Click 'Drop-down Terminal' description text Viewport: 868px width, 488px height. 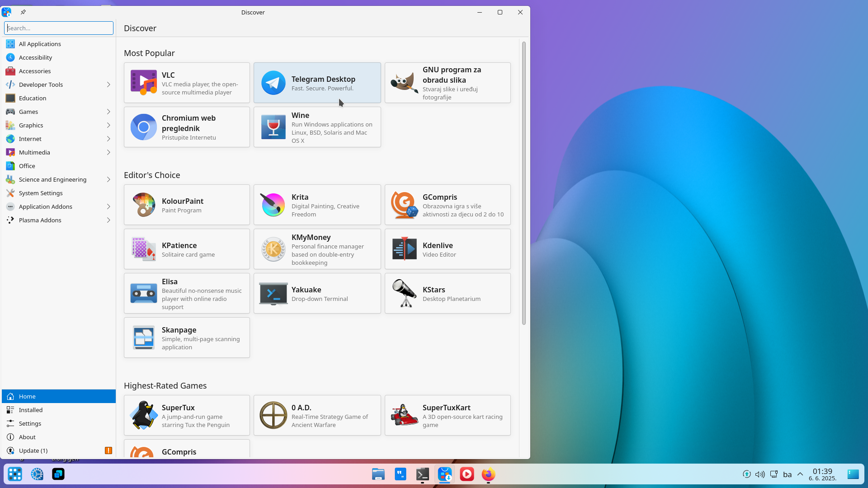[320, 299]
